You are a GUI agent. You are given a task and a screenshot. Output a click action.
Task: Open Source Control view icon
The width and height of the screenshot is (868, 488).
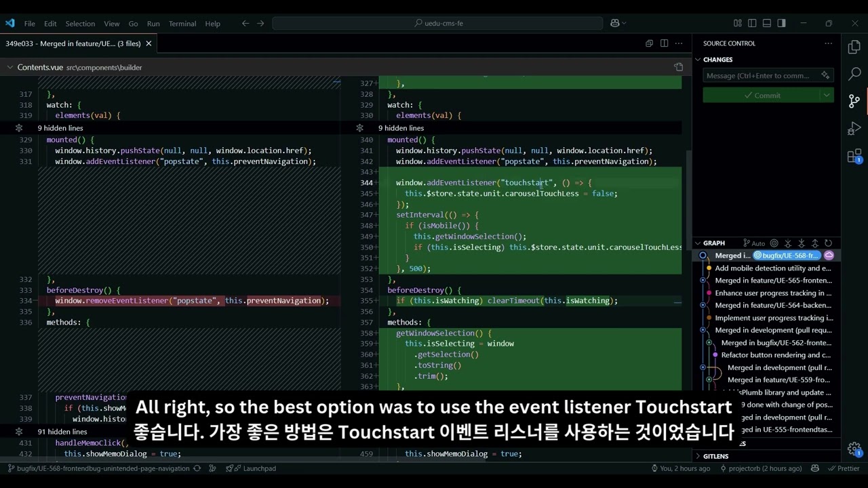tap(854, 101)
